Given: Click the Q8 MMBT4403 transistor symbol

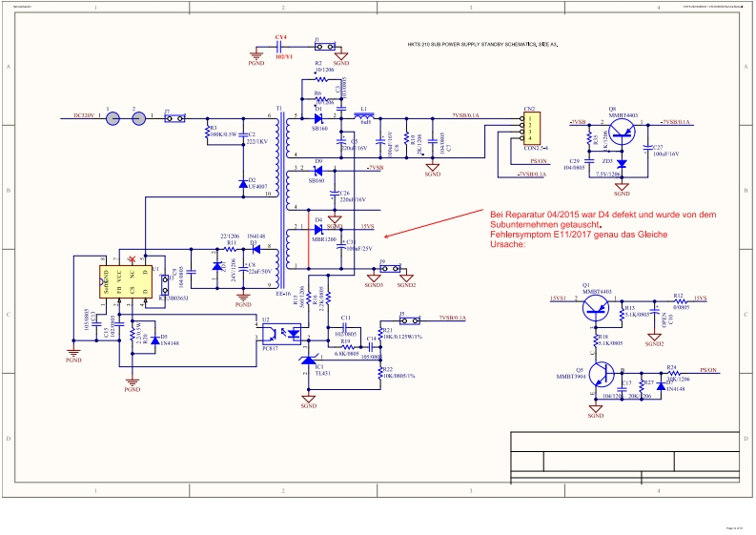Looking at the screenshot, I should point(623,131).
